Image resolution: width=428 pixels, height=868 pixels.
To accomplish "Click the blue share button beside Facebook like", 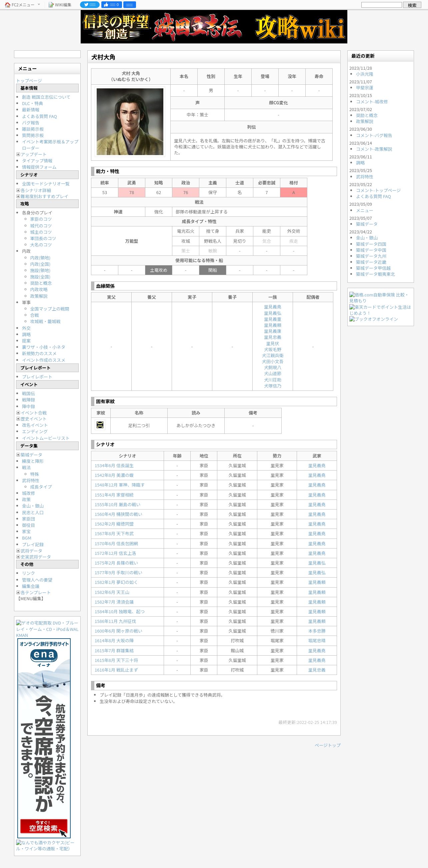I will coord(129,5).
